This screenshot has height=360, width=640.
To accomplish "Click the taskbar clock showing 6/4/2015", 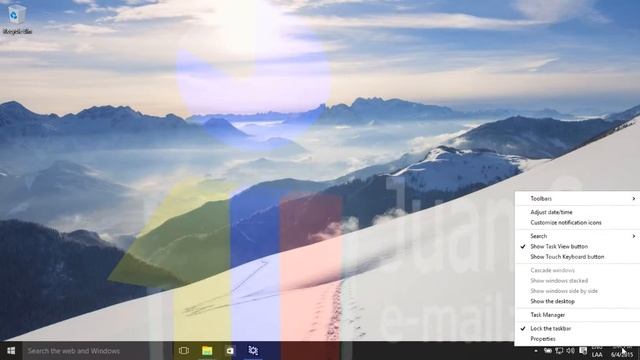I will point(622,351).
